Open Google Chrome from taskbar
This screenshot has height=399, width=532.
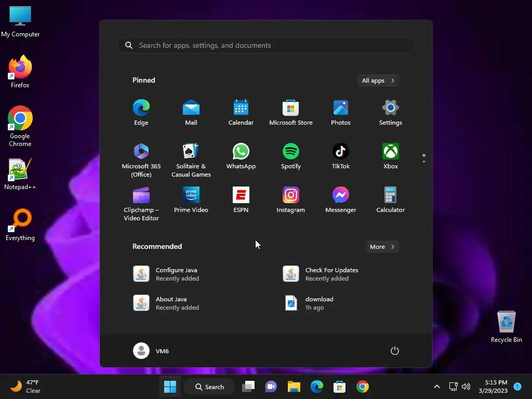[x=362, y=387]
